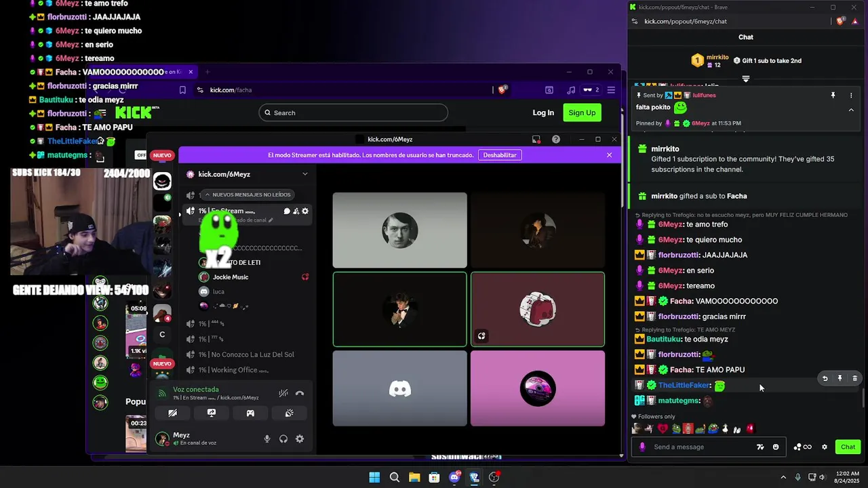Focus the tuxedo avatar participant tile

coord(400,309)
